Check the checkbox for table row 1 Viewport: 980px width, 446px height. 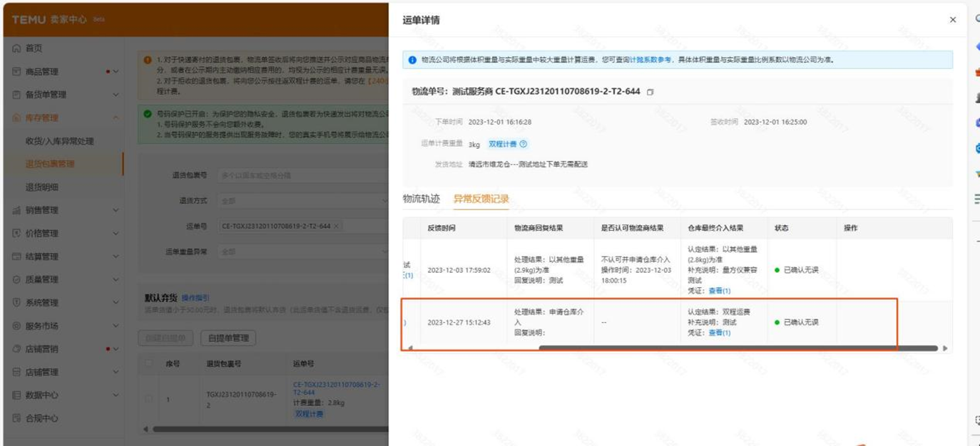148,399
